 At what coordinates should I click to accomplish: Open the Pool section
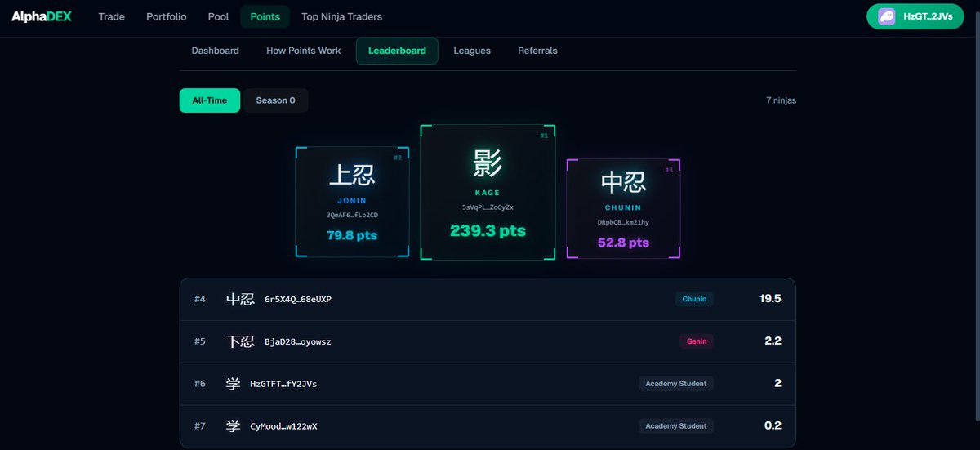[218, 16]
